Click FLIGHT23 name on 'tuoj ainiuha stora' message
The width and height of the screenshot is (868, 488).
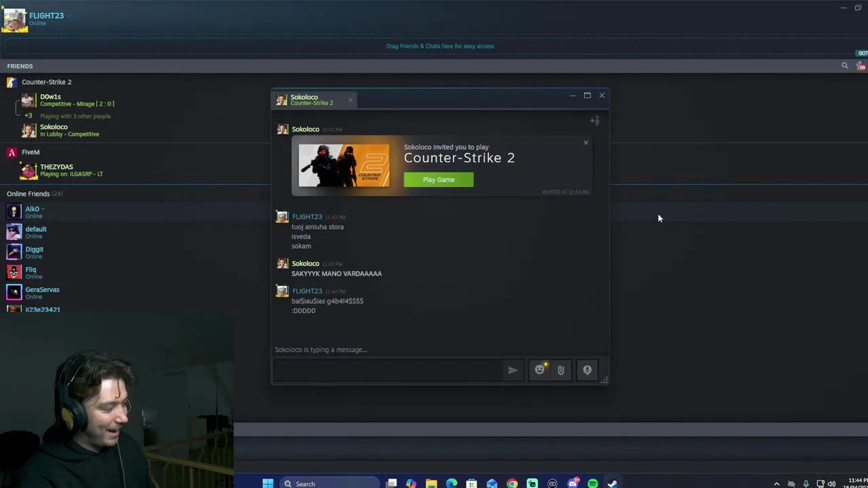coord(307,217)
